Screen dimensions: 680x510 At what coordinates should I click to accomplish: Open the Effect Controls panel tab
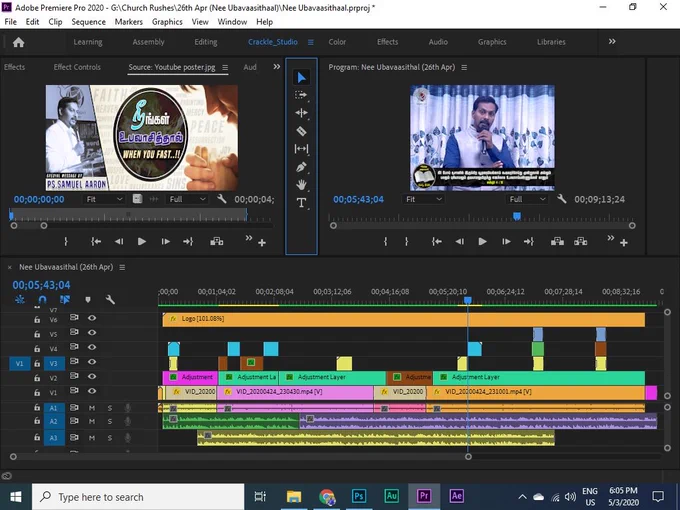click(77, 67)
